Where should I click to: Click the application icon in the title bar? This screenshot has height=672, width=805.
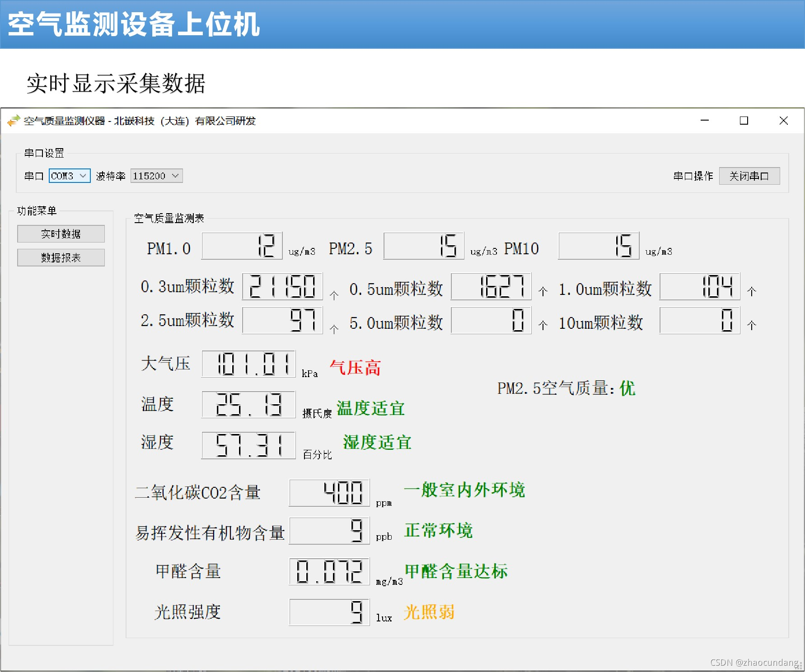pos(14,121)
